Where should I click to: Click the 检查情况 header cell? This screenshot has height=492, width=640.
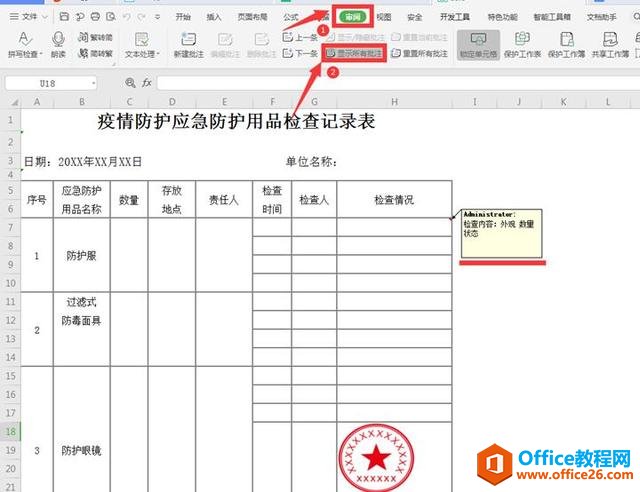coord(394,200)
